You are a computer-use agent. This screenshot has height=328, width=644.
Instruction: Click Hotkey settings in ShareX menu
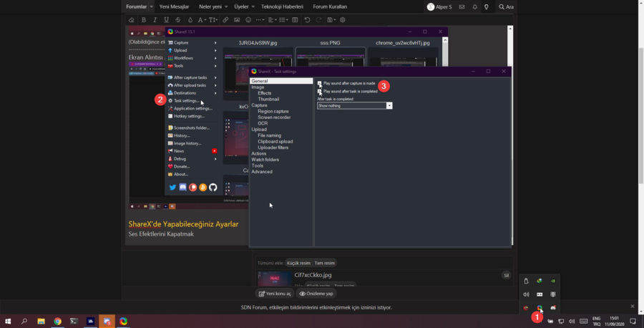click(192, 116)
